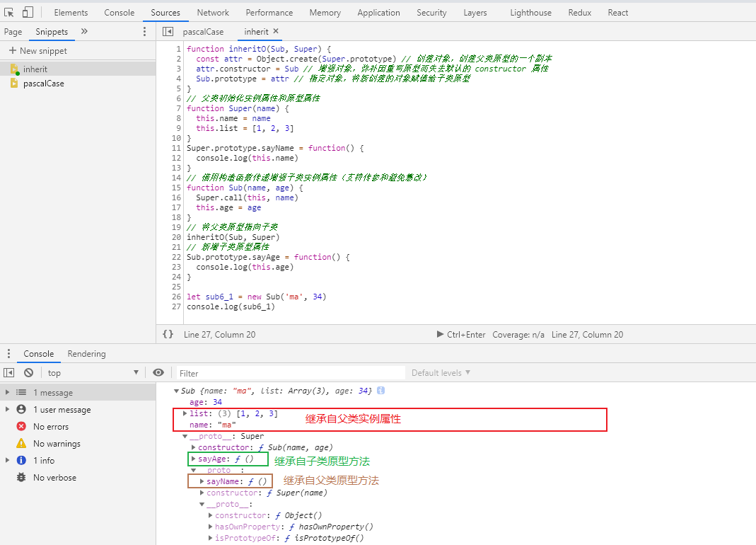Create a New snippet
The height and width of the screenshot is (545, 756).
[x=38, y=51]
